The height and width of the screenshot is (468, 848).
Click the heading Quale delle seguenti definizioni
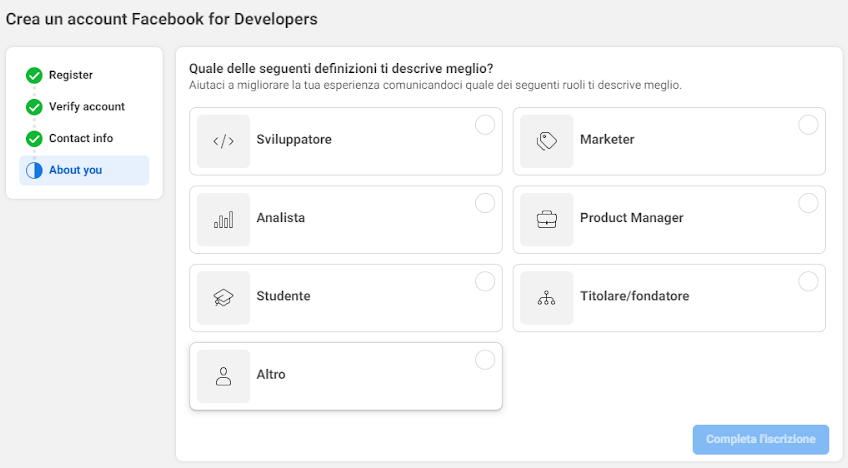point(341,69)
